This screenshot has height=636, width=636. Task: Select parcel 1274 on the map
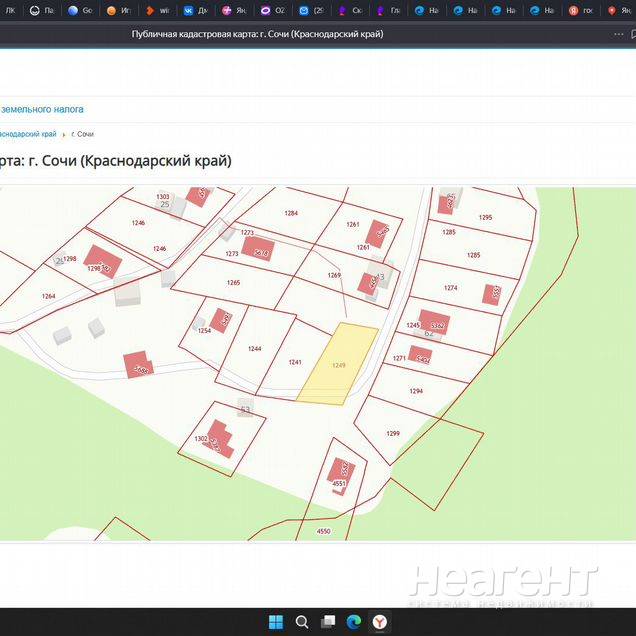click(x=450, y=287)
